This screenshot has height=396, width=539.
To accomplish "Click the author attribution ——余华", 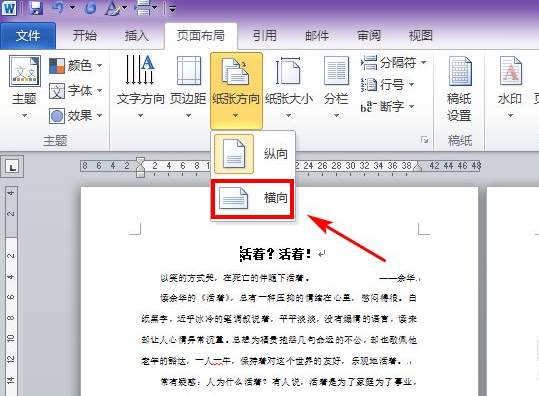I will (x=397, y=278).
